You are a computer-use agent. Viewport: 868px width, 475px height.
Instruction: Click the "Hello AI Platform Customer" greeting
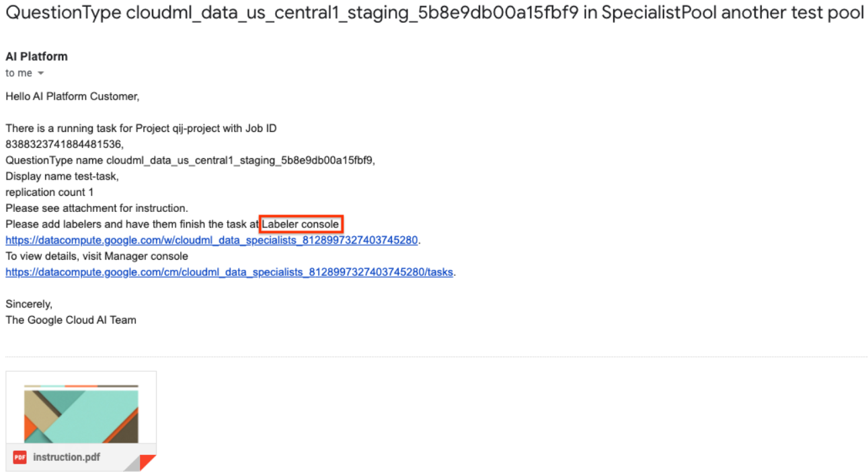[x=72, y=96]
